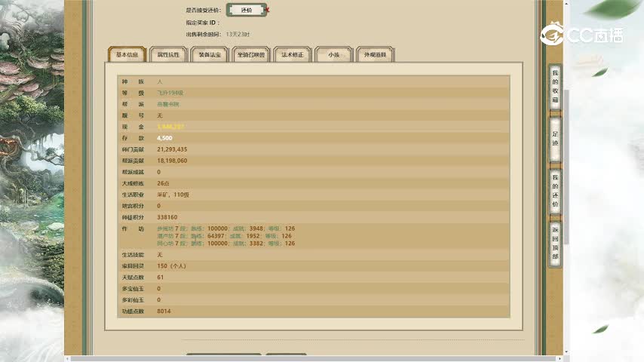The height and width of the screenshot is (362, 644).
Task: Select the 外观道具 tab
Action: (x=375, y=55)
